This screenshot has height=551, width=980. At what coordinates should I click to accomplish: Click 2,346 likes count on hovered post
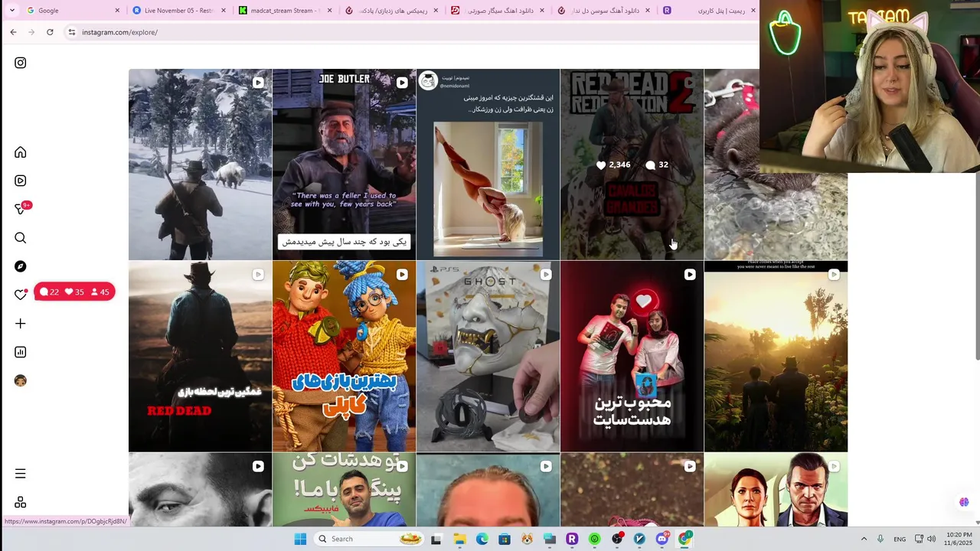[613, 165]
